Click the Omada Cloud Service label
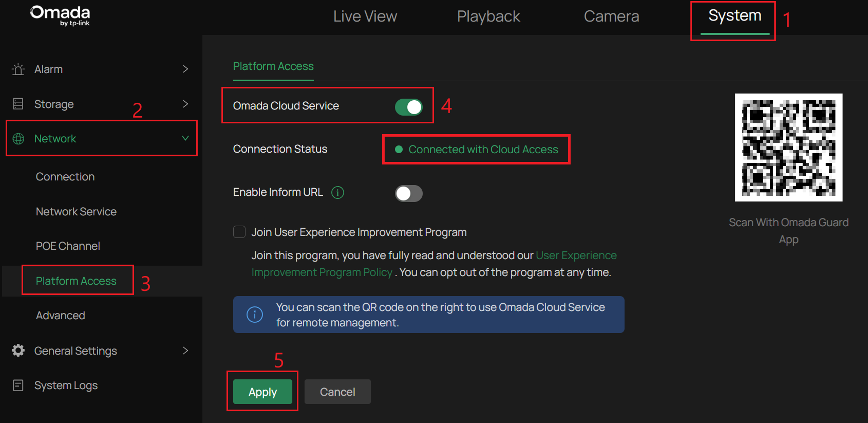868x423 pixels. click(x=286, y=106)
